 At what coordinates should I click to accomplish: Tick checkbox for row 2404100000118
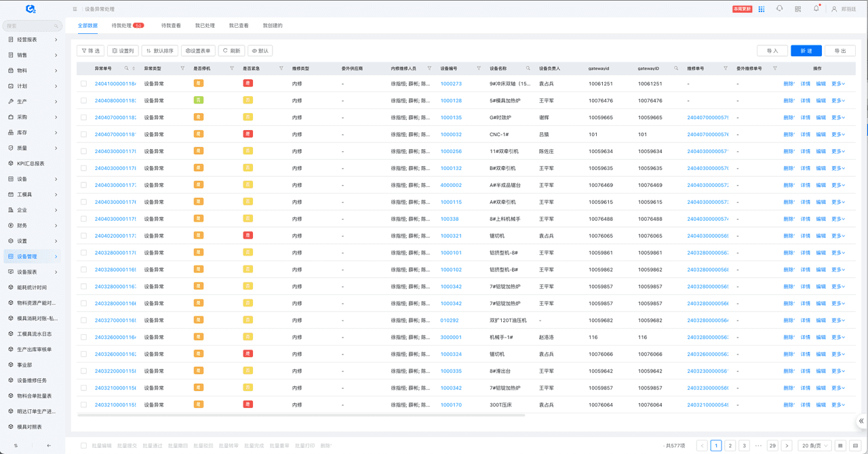83,84
